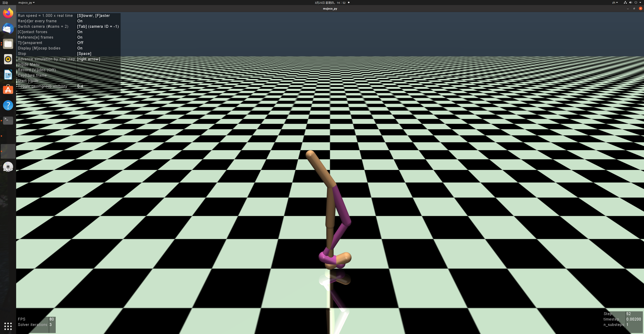Click the [Space] Stop shortcut text
Image resolution: width=644 pixels, height=334 pixels.
(84, 54)
